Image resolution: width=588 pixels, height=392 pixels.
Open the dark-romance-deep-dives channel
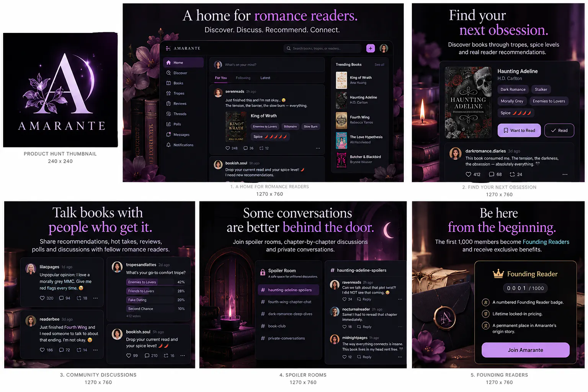[288, 314]
